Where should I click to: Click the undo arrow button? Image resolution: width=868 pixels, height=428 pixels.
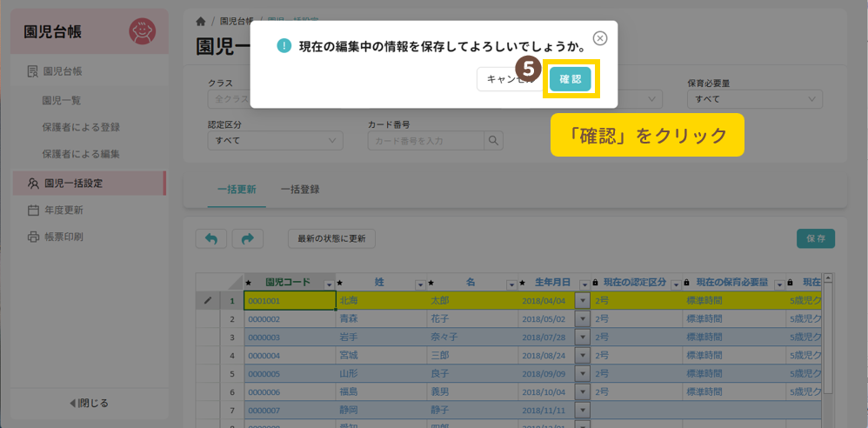[210, 238]
